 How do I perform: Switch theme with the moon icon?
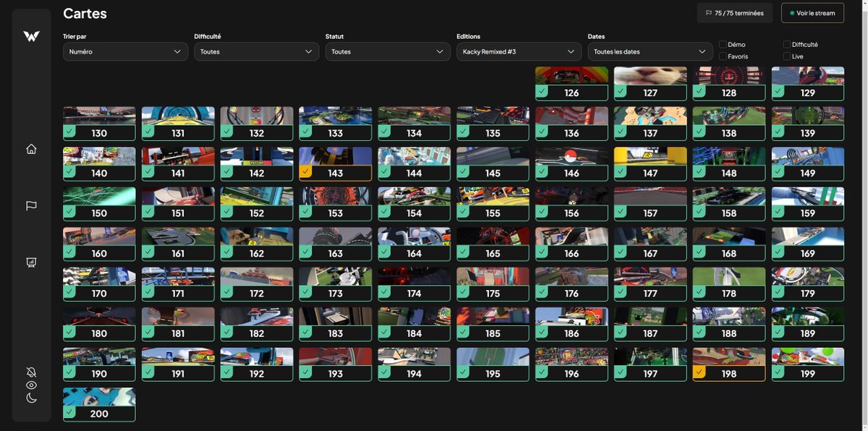(x=31, y=398)
